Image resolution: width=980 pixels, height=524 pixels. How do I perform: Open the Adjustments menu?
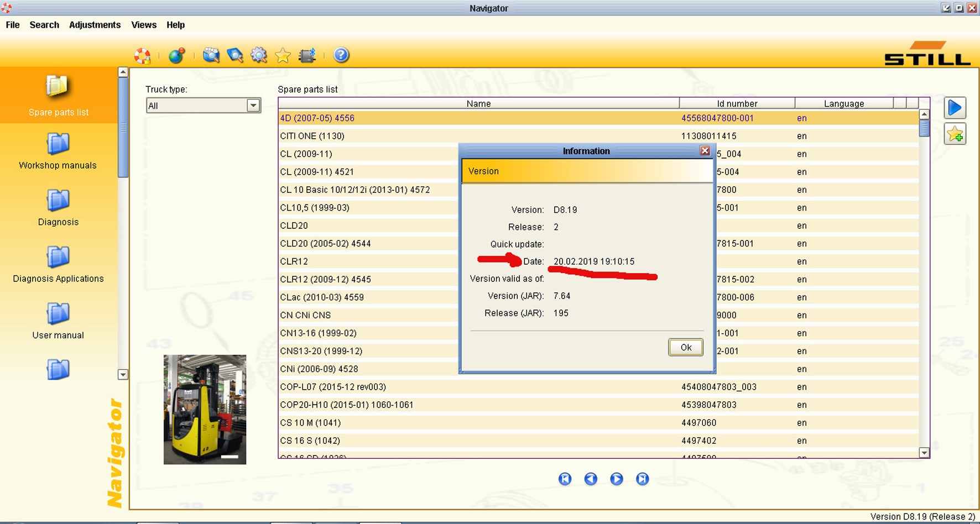(95, 25)
